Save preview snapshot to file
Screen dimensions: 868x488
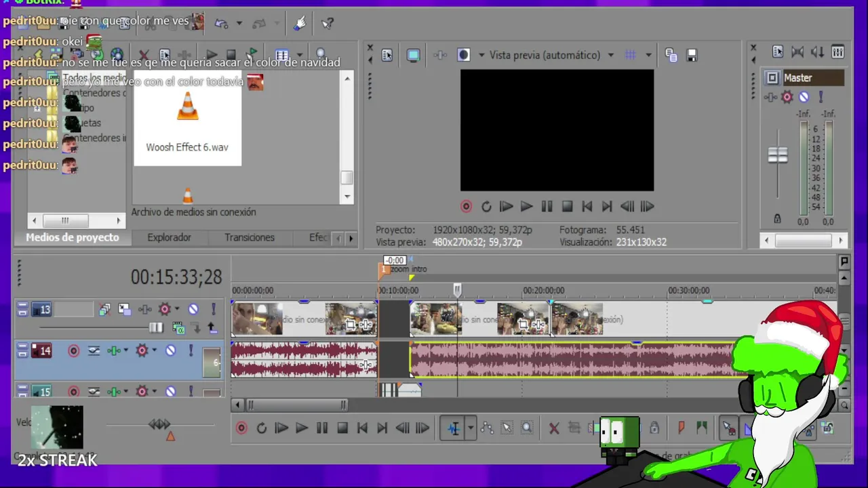click(x=692, y=56)
